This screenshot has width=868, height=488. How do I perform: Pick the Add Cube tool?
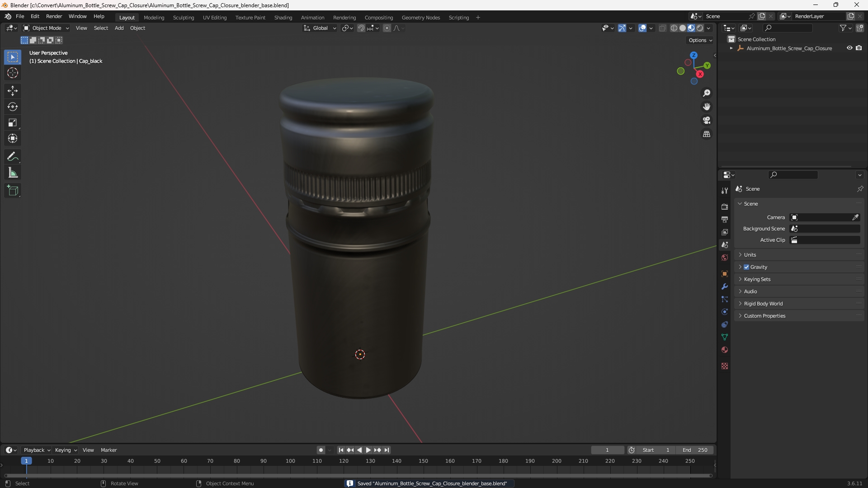click(13, 191)
